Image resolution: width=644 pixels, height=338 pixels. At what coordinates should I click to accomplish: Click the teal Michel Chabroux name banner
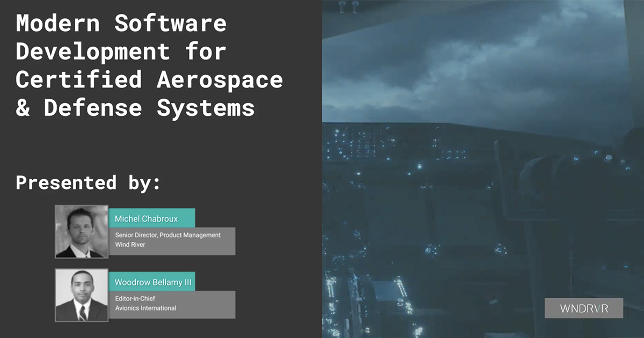point(153,218)
